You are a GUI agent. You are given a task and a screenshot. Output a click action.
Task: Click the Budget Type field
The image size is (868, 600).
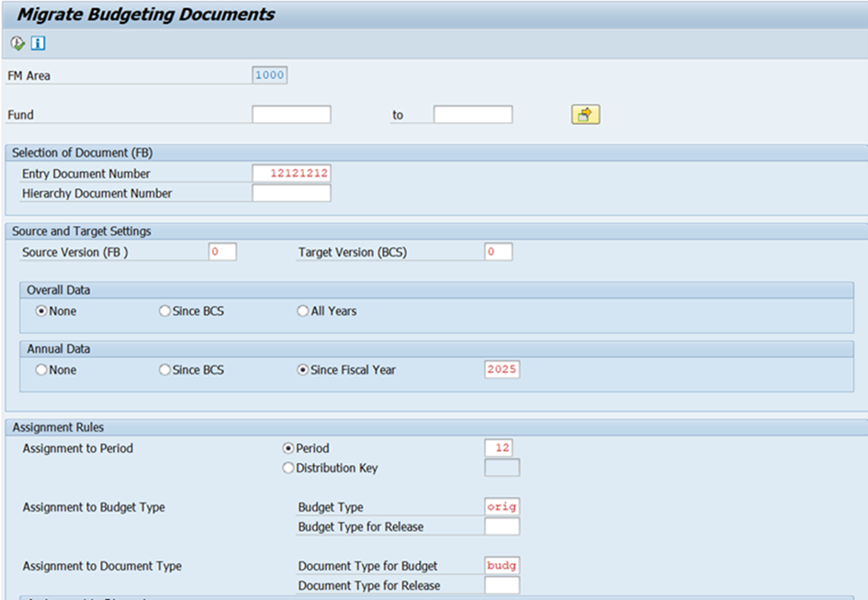point(502,506)
